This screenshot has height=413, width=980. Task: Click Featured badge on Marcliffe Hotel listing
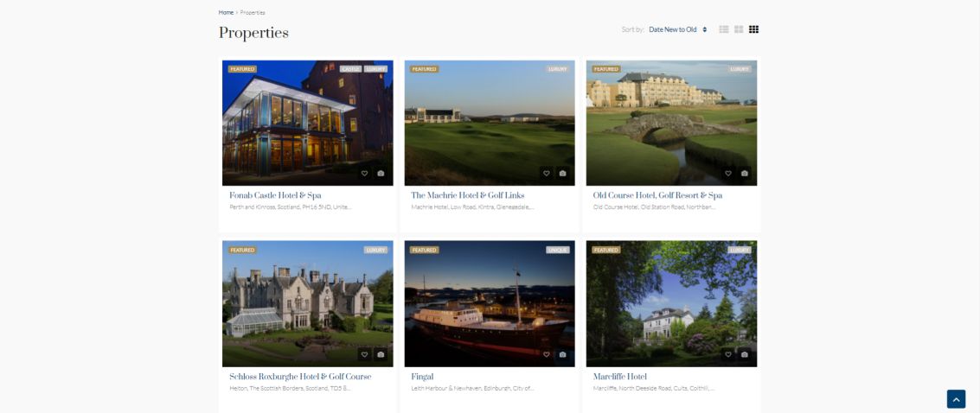(605, 251)
